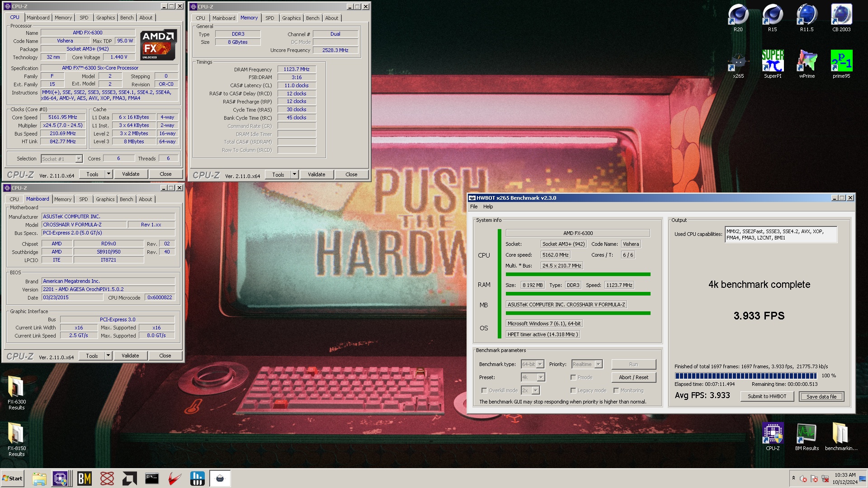Switch to Graphics tab in Mainboard CPU-Z window
Image resolution: width=868 pixels, height=488 pixels.
tap(105, 199)
